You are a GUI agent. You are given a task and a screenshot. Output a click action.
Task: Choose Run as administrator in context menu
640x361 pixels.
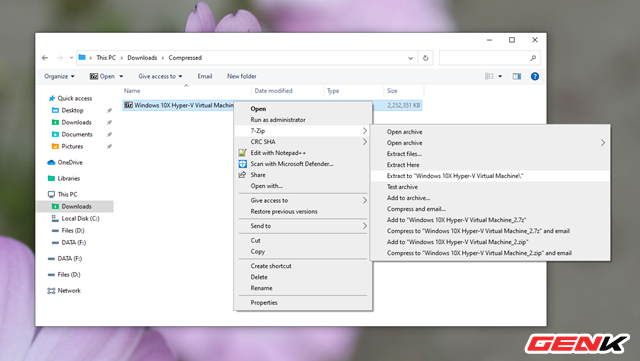[x=303, y=120]
